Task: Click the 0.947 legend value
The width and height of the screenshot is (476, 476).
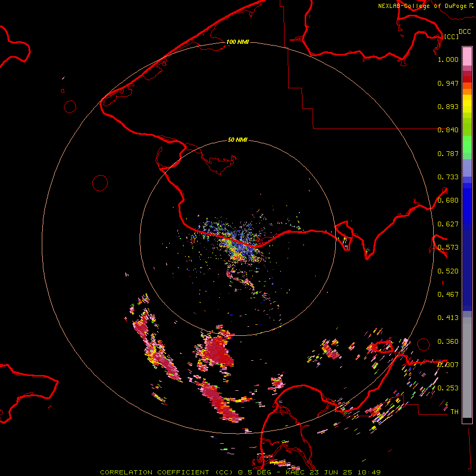Action: click(x=448, y=83)
